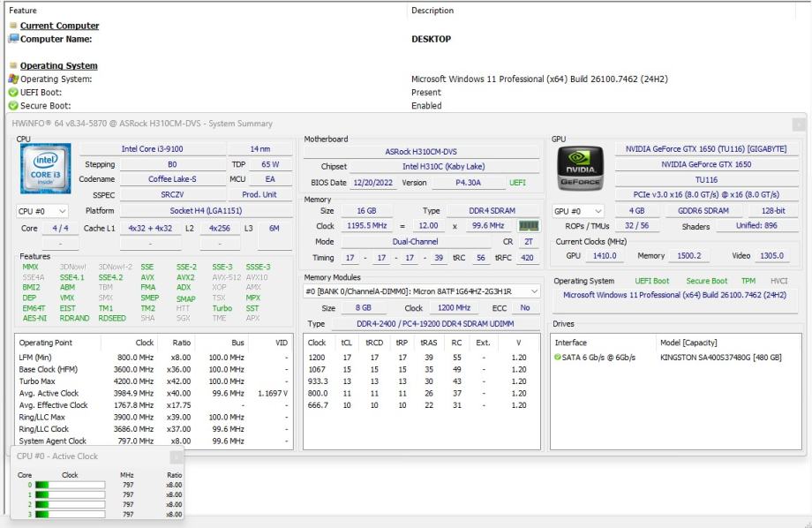This screenshot has height=528, width=812.
Task: Click the Description column header
Action: (x=432, y=11)
